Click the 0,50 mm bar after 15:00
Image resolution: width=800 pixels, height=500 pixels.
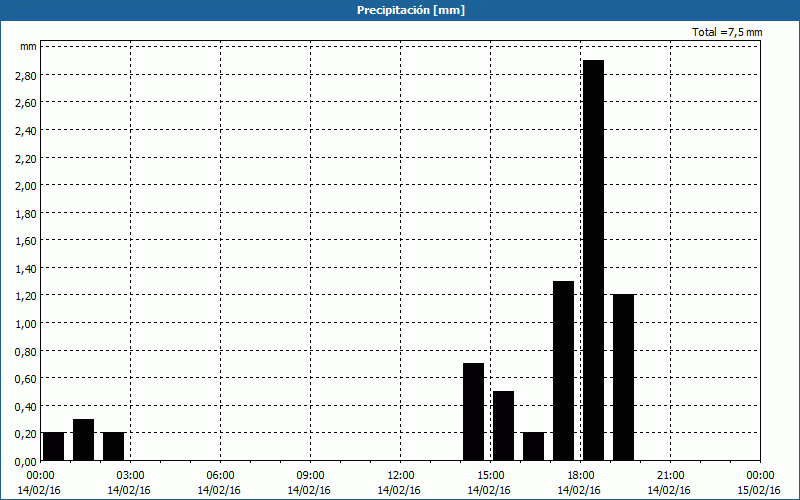[504, 426]
